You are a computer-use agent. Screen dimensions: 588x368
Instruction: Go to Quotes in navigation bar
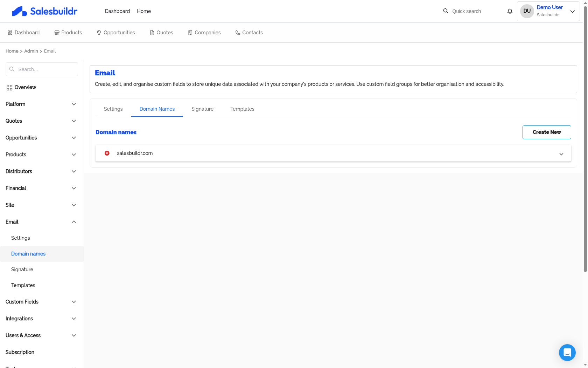point(161,33)
